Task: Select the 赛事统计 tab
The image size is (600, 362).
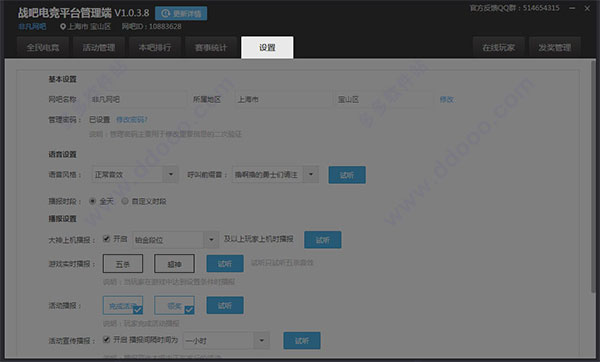Action: pyautogui.click(x=211, y=47)
